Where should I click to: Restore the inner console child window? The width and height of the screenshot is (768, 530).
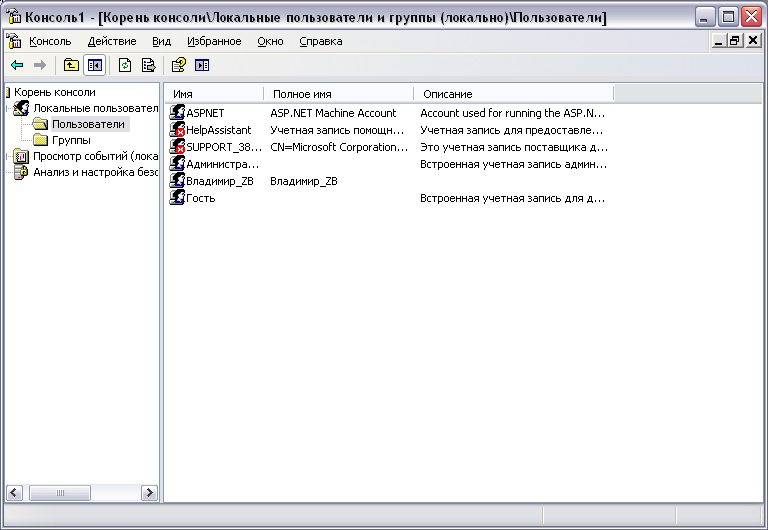[735, 41]
